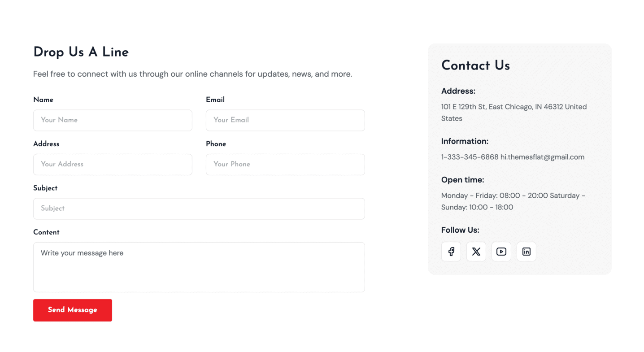644x352 pixels.
Task: Click the Drop Us A Line heading
Action: click(81, 52)
